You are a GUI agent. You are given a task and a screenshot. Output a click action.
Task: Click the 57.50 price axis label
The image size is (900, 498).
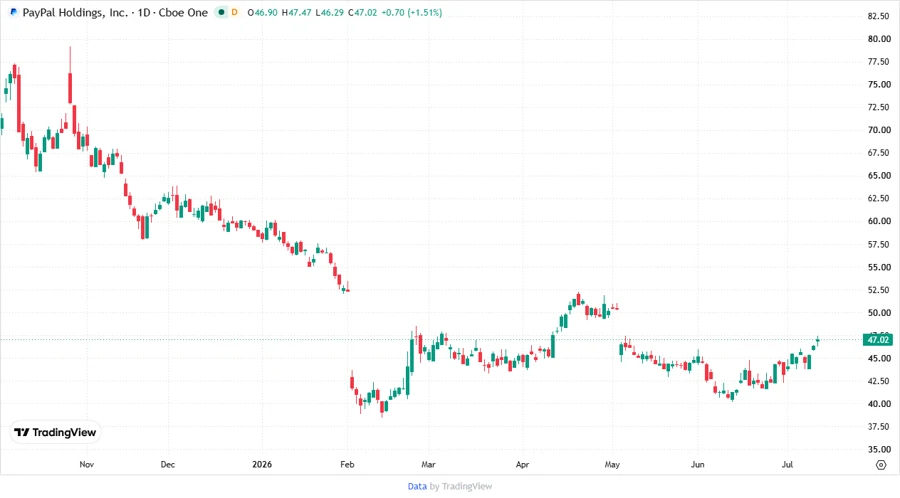click(x=879, y=244)
